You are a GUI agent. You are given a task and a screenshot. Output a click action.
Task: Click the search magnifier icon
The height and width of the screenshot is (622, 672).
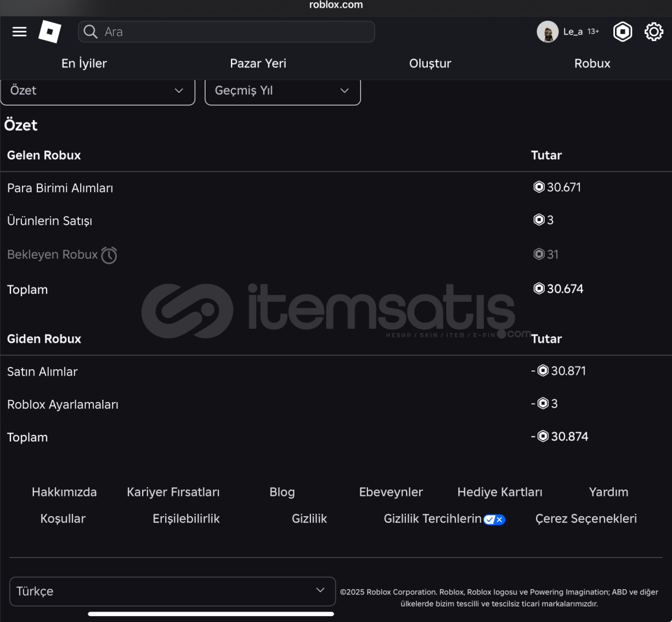[x=90, y=32]
